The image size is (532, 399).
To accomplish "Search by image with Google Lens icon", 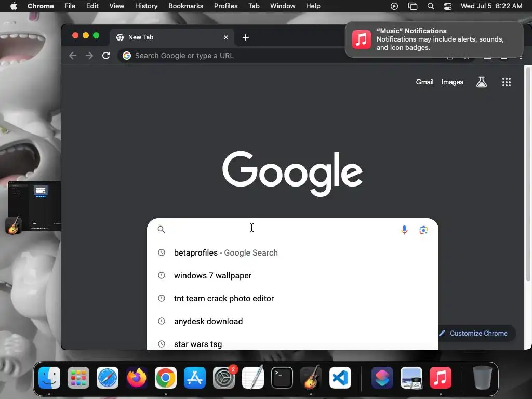I will pos(423,230).
